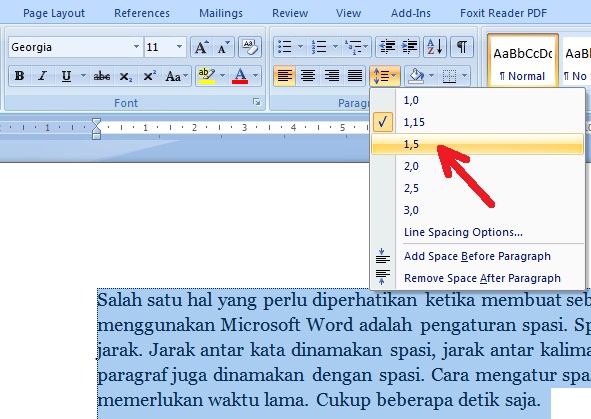Apply yellow text highlight color
Screen dimensions: 591x419
click(x=207, y=76)
